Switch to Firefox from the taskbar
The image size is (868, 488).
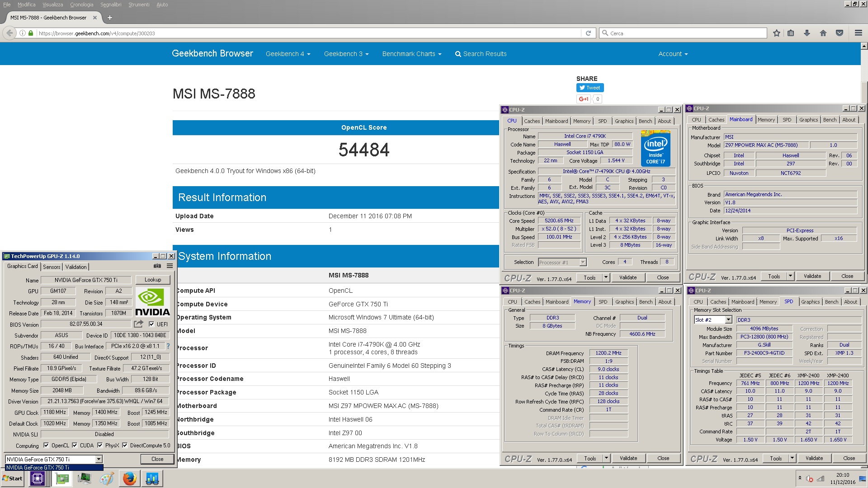pos(129,478)
